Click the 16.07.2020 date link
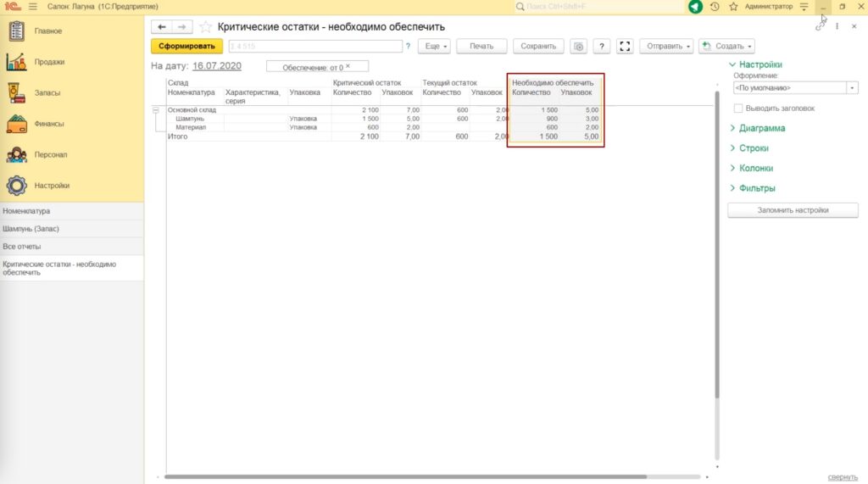The height and width of the screenshot is (484, 868). coord(217,66)
